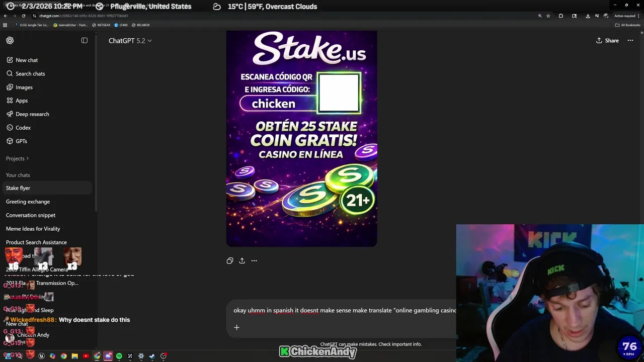Image resolution: width=644 pixels, height=362 pixels.
Task: Open Unreal Engine from the taskbar
Action: click(42, 356)
